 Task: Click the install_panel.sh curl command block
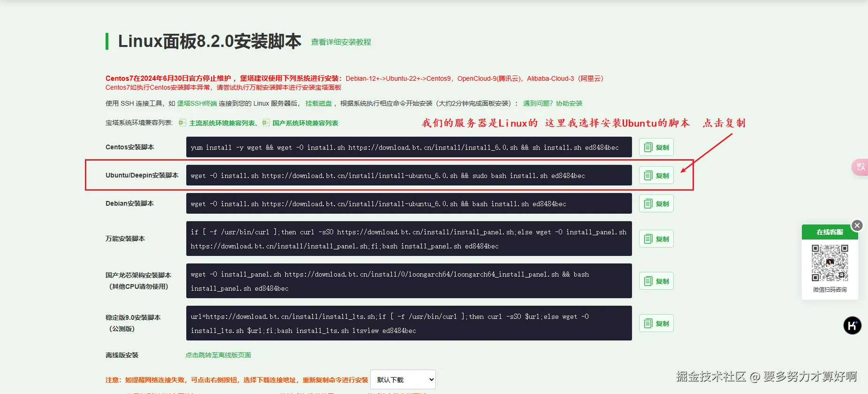pyautogui.click(x=409, y=239)
